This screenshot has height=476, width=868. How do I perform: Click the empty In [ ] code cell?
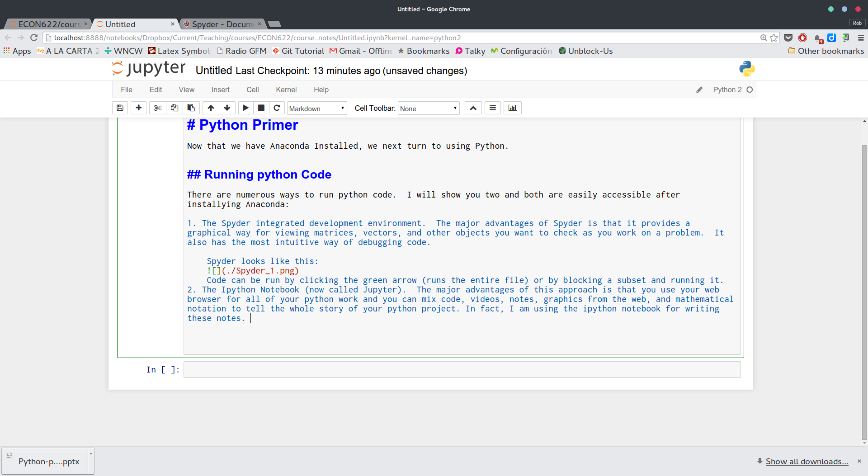(462, 370)
